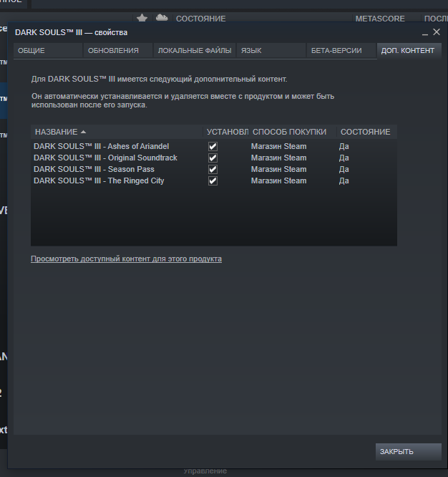Click the favorites star column icon
This screenshot has height=477, width=448.
click(142, 18)
